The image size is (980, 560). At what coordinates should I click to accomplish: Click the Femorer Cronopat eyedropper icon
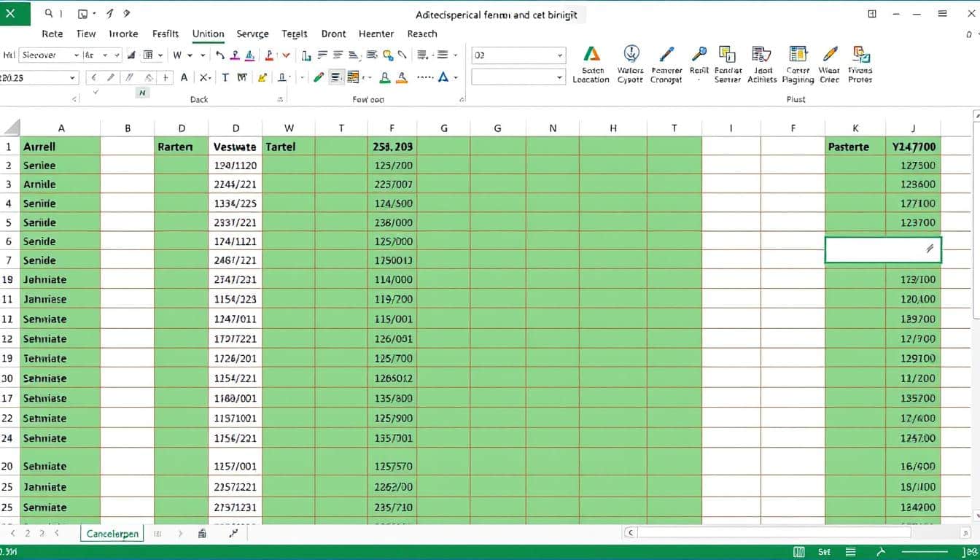(666, 54)
